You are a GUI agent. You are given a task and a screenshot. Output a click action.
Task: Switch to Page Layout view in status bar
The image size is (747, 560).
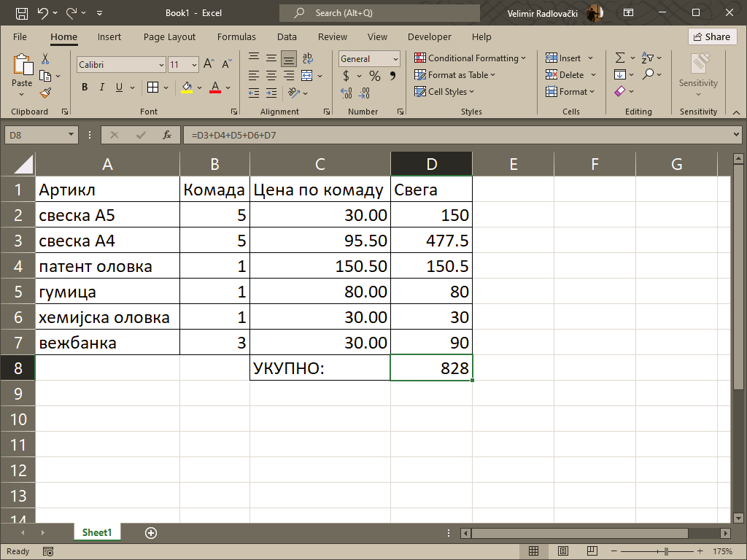[x=562, y=551]
